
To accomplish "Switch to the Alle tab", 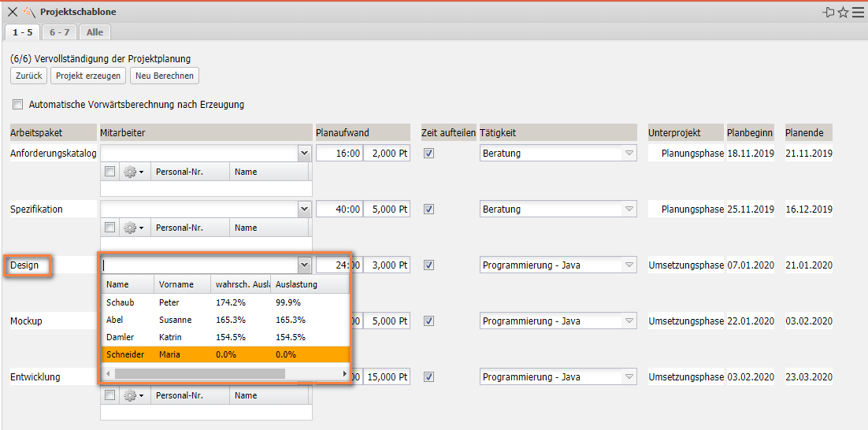I will tap(95, 32).
